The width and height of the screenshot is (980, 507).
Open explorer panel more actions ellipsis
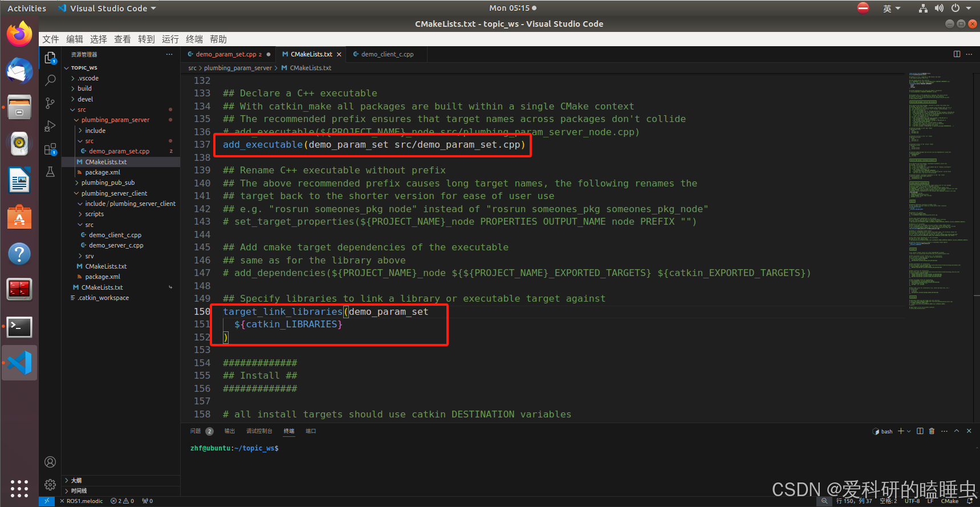(169, 54)
